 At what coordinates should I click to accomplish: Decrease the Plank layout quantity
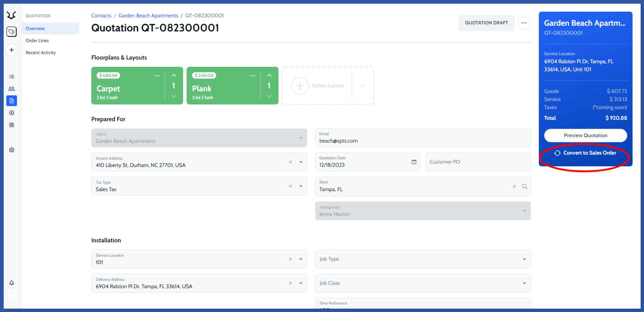(269, 96)
